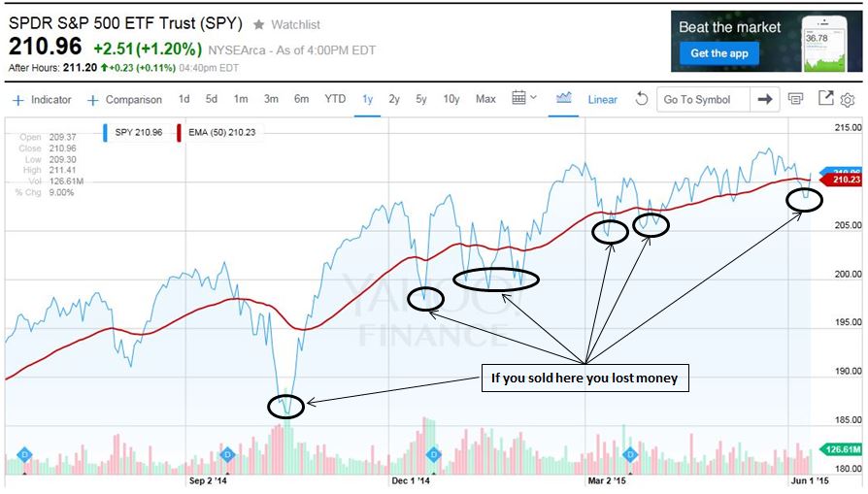Viewport: 868px width, 494px height.
Task: Switch to the YTD range
Action: (335, 99)
